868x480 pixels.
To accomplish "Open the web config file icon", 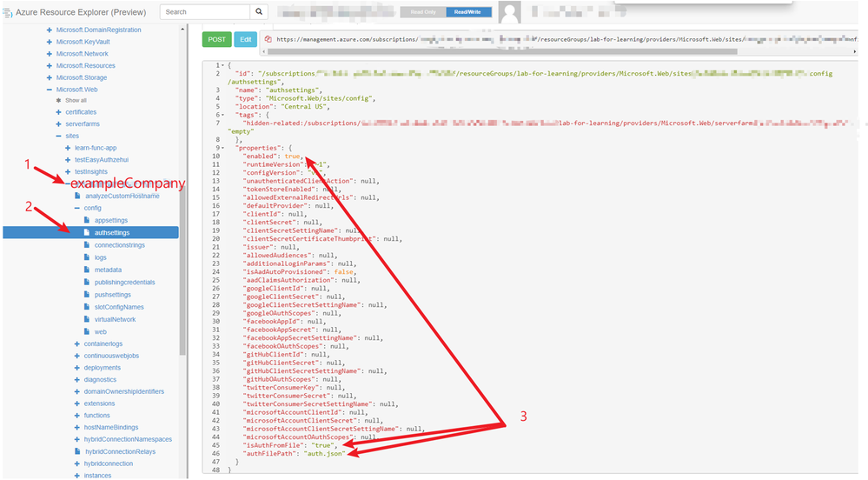I will [87, 331].
